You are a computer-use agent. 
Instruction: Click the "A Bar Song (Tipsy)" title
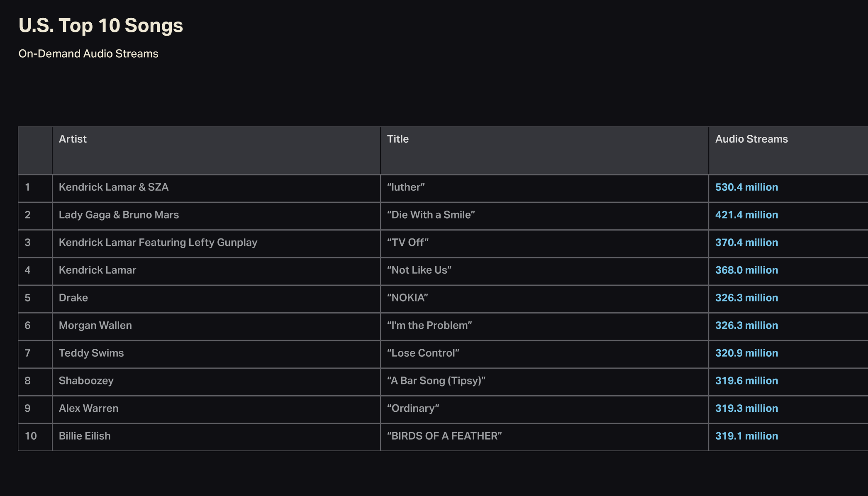pos(436,381)
